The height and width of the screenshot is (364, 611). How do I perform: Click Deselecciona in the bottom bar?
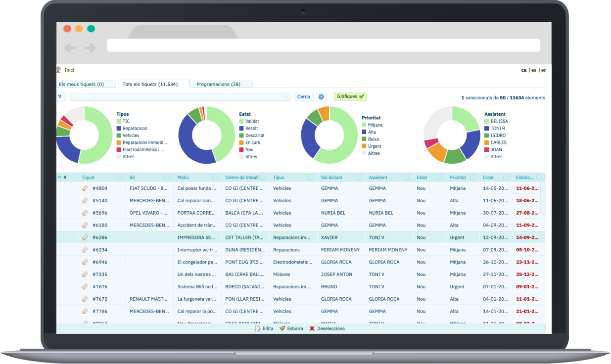327,328
